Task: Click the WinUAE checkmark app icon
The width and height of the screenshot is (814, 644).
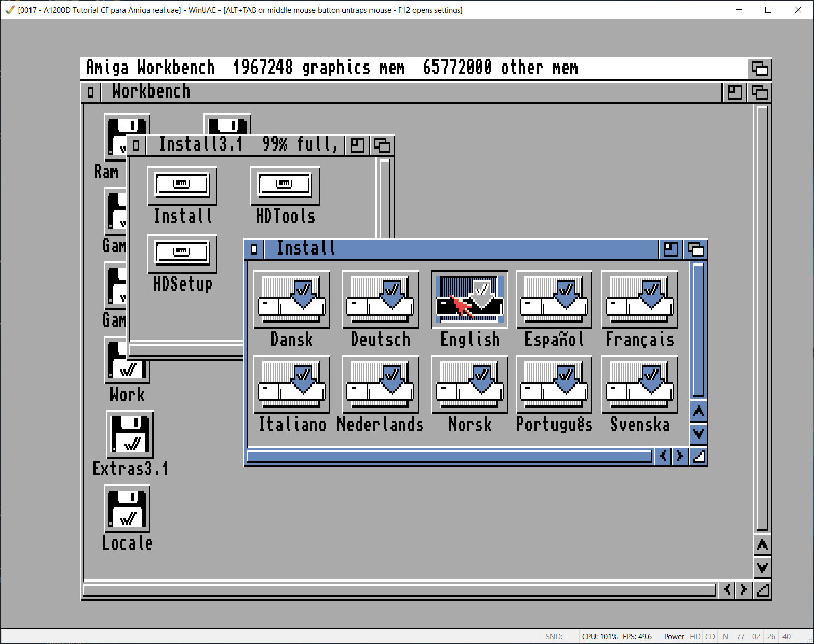Action: [x=10, y=10]
